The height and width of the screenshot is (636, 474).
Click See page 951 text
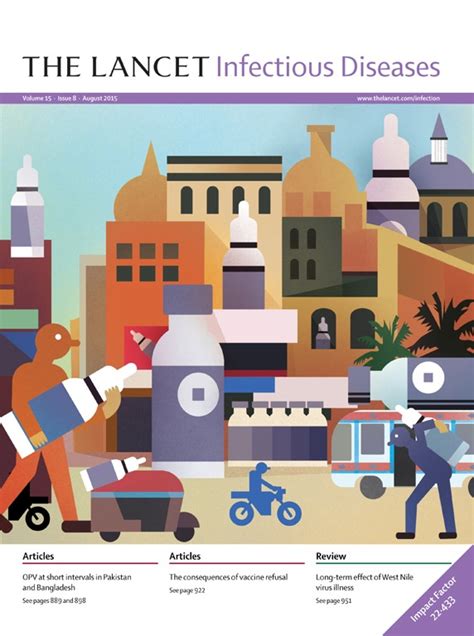pyautogui.click(x=334, y=601)
